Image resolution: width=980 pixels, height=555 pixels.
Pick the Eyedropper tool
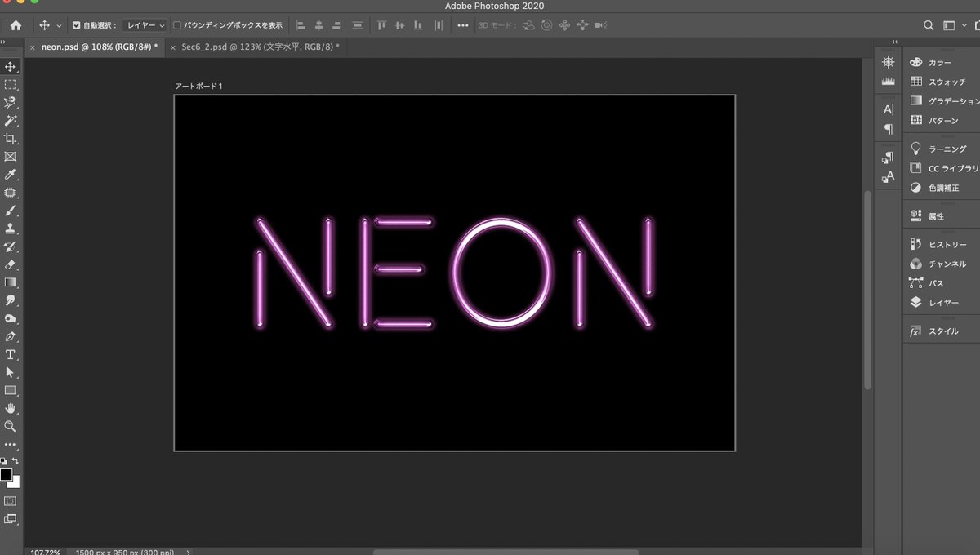[x=11, y=175]
